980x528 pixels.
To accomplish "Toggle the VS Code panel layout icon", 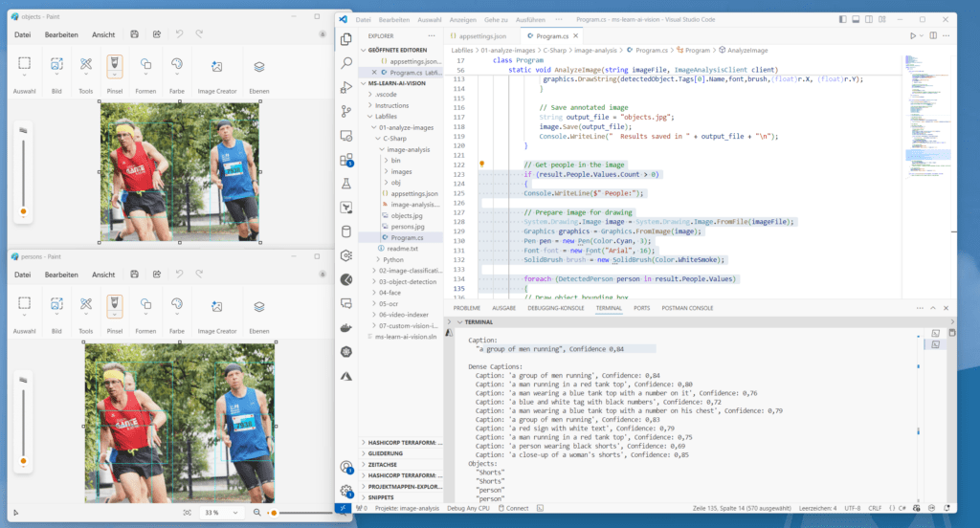I will (x=856, y=19).
